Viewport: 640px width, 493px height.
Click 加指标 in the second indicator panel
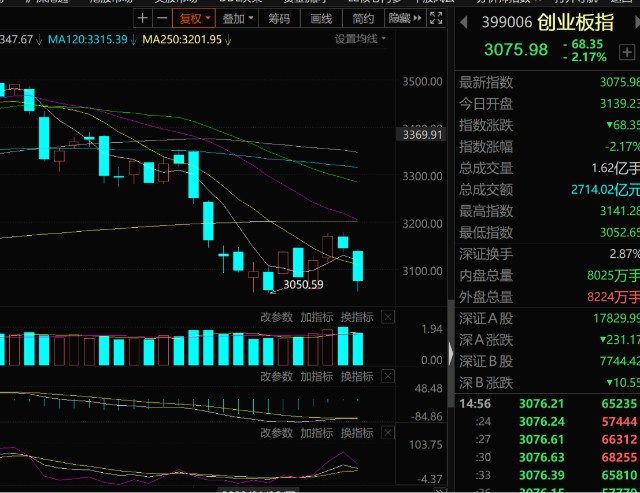pyautogui.click(x=317, y=377)
